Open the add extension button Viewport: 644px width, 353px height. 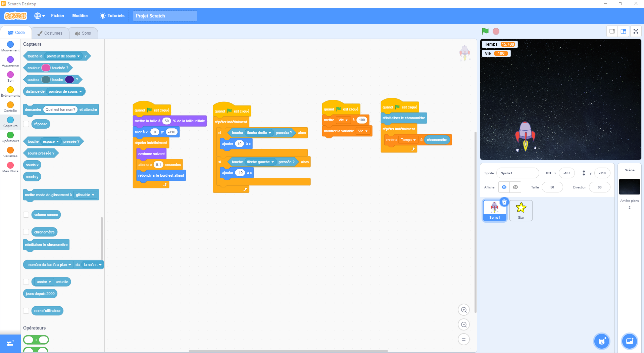pyautogui.click(x=10, y=343)
